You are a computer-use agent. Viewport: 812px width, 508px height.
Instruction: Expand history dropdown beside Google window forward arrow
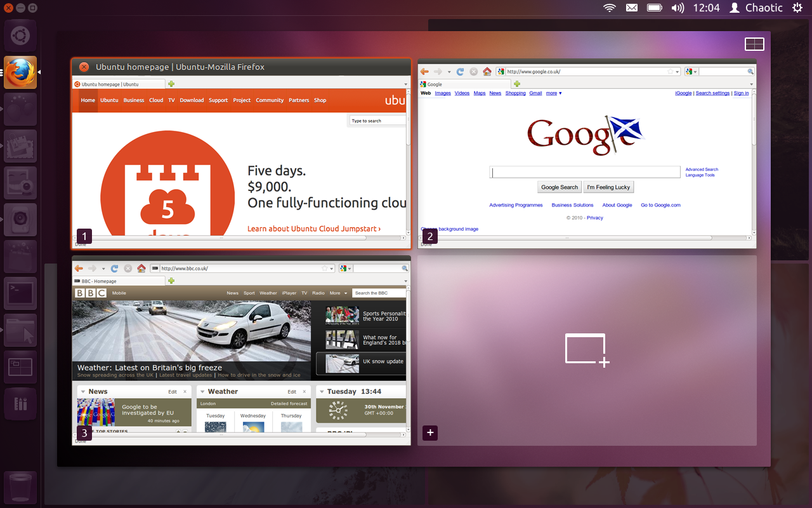449,72
